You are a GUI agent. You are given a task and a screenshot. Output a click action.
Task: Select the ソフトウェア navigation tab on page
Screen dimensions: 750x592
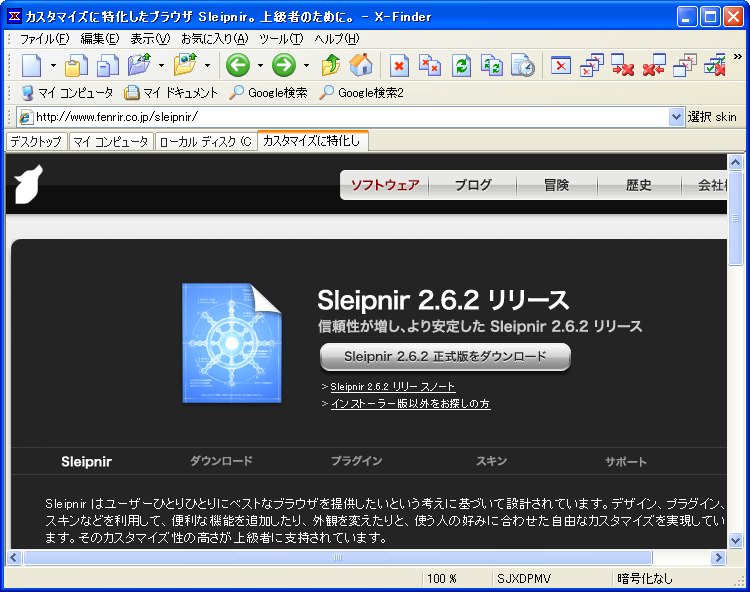[x=384, y=185]
